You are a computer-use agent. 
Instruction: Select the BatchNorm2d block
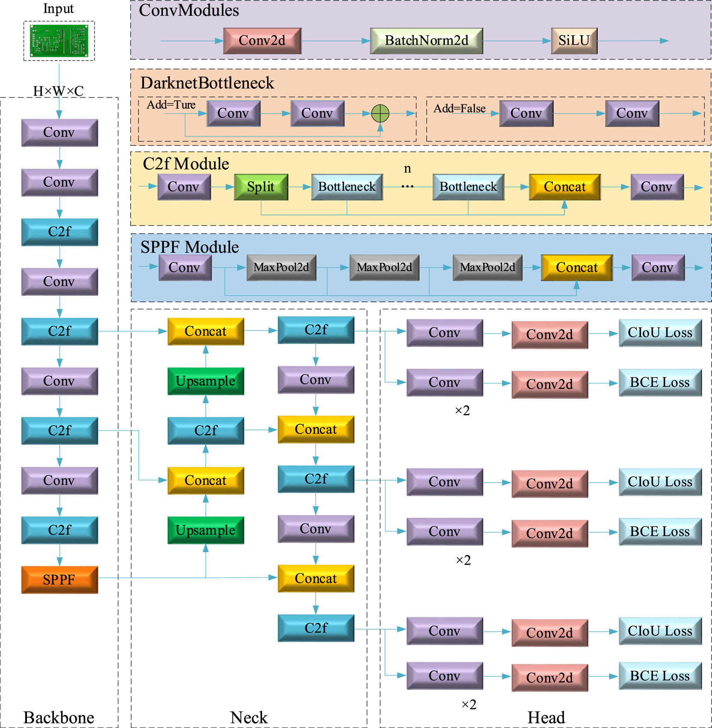pyautogui.click(x=426, y=40)
